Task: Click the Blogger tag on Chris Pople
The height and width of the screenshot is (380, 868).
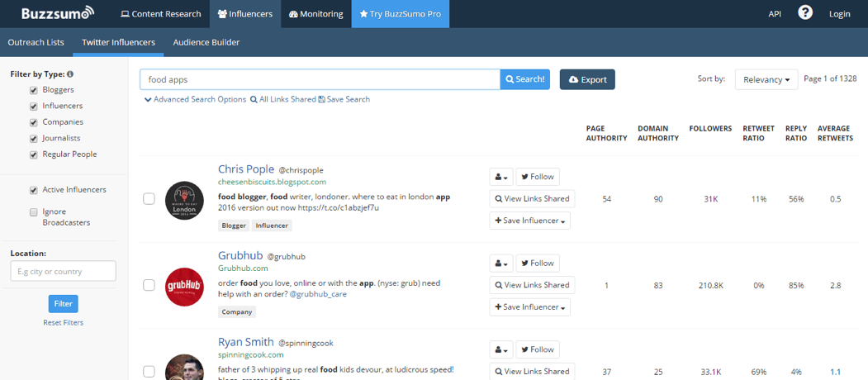Action: point(234,226)
